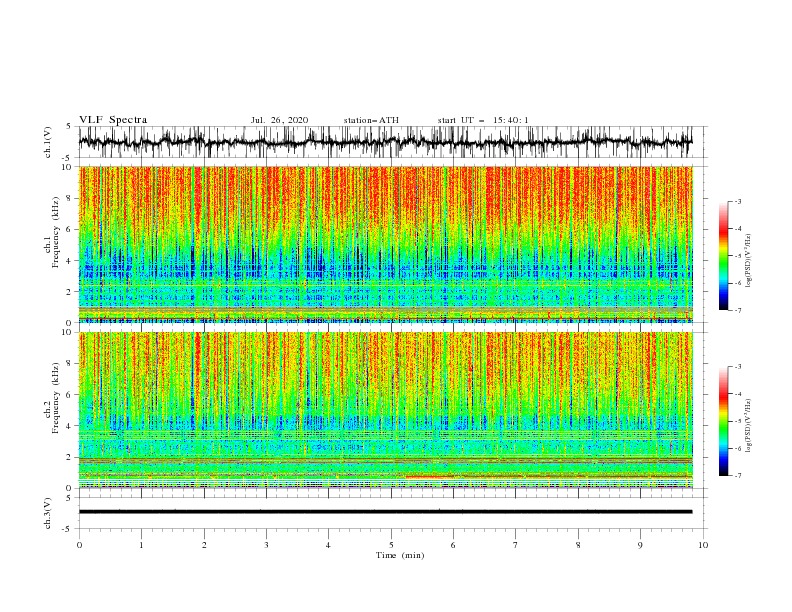Click the "10" tick on the time axis
Viewport: 792px width, 612px height.
point(703,545)
